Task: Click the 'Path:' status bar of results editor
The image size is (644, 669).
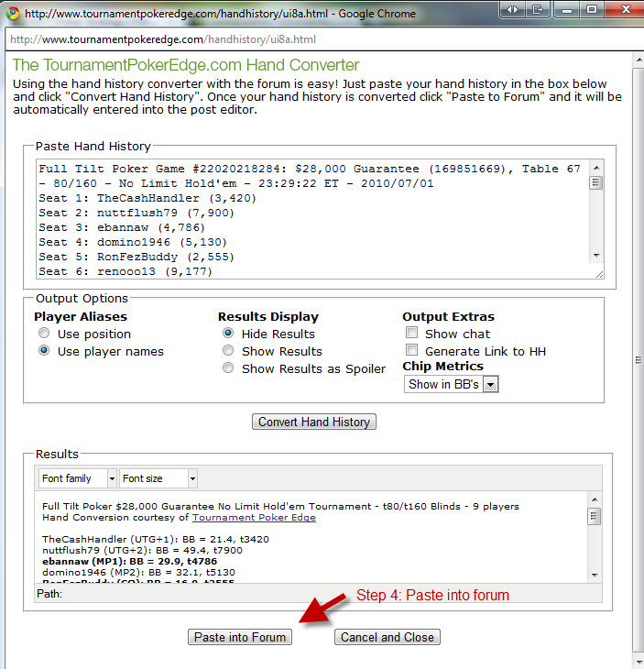Action: pyautogui.click(x=318, y=594)
